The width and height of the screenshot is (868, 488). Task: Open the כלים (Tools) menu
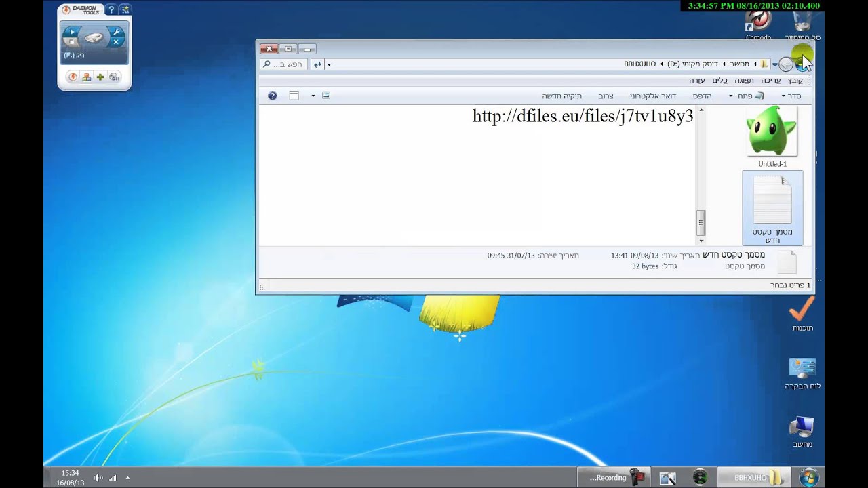point(719,80)
